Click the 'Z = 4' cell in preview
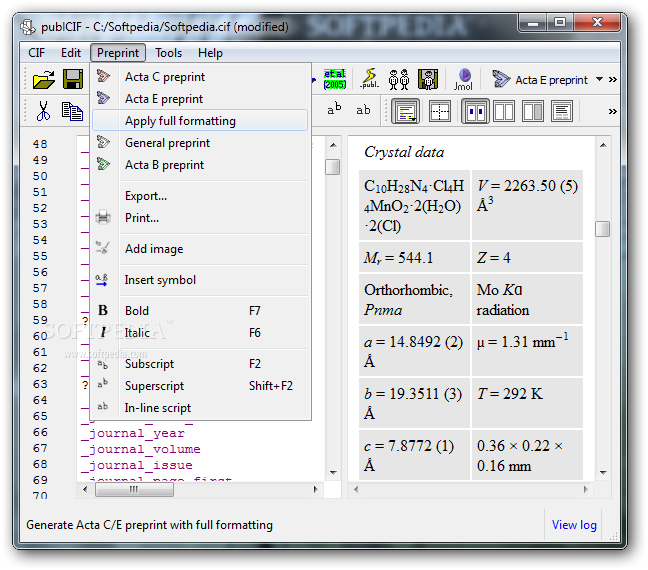 [x=527, y=258]
